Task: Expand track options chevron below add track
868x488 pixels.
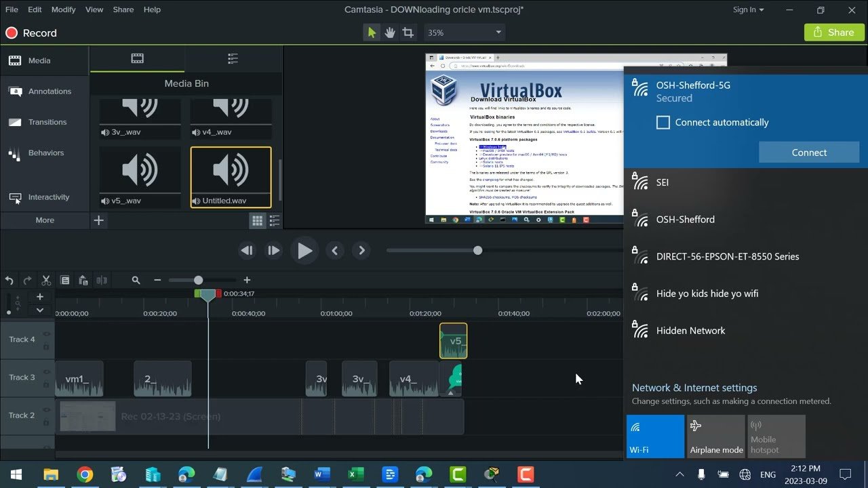Action: [40, 310]
